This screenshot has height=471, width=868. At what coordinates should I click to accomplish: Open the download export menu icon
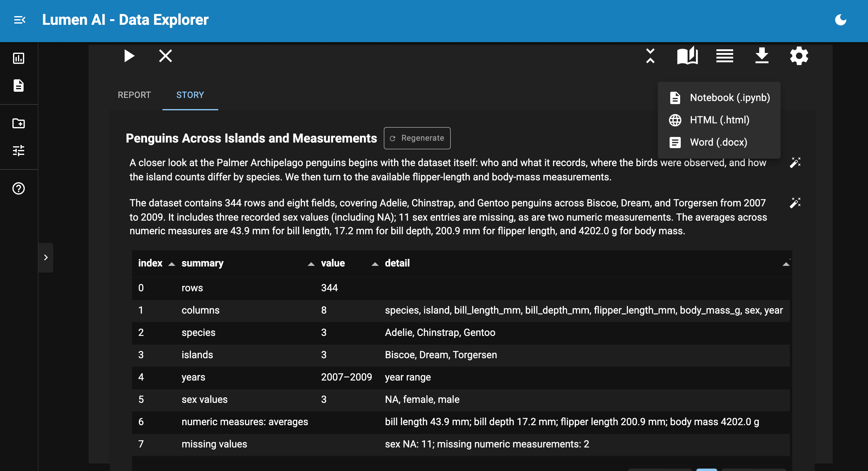[762, 55]
